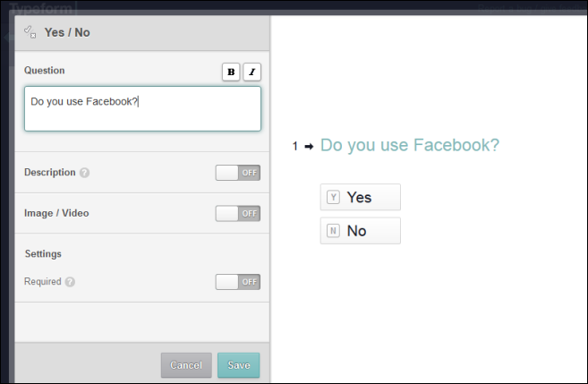Choose the Yes answer in preview
The width and height of the screenshot is (588, 384).
click(x=361, y=197)
